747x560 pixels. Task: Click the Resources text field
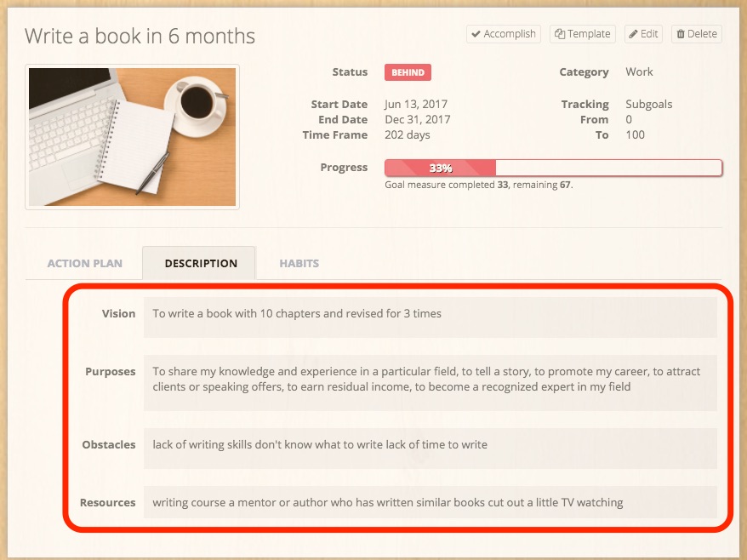[430, 503]
